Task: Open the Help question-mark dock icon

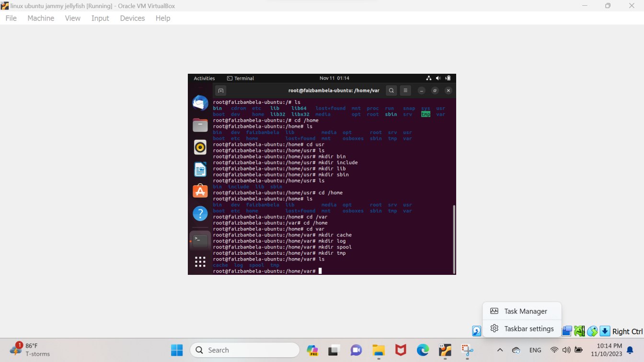Action: click(x=200, y=214)
